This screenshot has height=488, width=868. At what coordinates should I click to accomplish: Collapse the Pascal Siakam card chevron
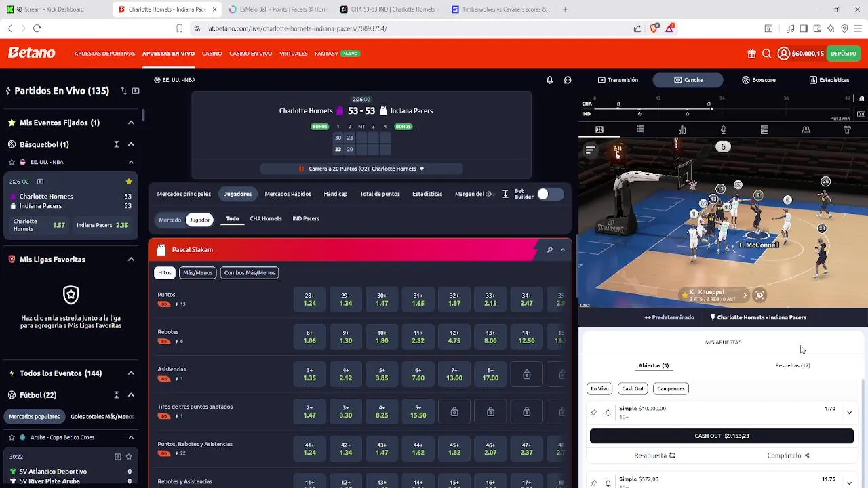(563, 250)
